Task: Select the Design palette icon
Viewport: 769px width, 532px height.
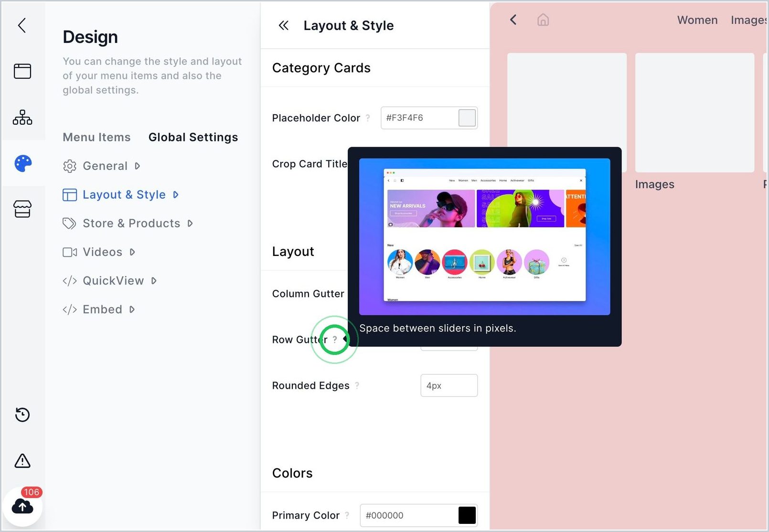Action: point(23,163)
